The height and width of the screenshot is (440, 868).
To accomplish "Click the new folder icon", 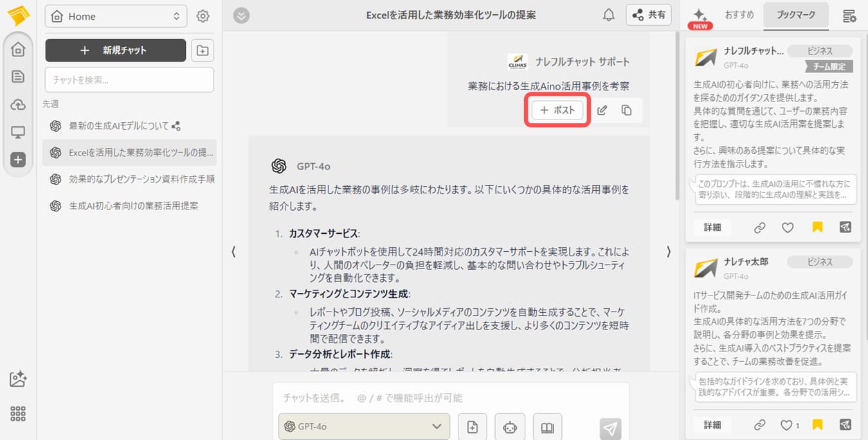I will tap(203, 50).
